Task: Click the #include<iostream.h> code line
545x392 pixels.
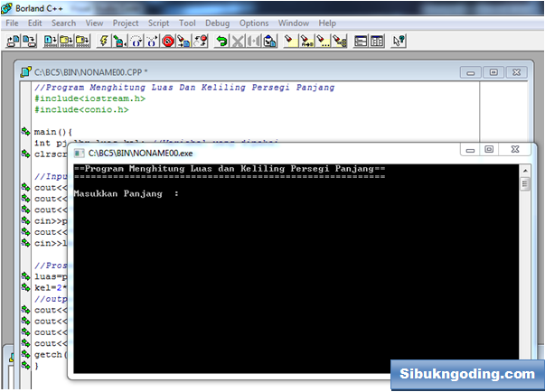Action: [x=89, y=98]
